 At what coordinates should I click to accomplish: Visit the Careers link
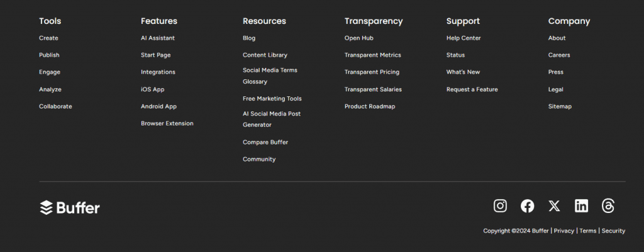[559, 55]
